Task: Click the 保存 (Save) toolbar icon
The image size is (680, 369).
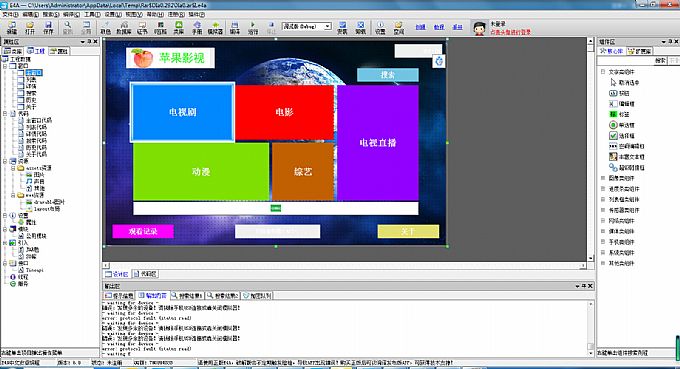Action: [x=48, y=28]
